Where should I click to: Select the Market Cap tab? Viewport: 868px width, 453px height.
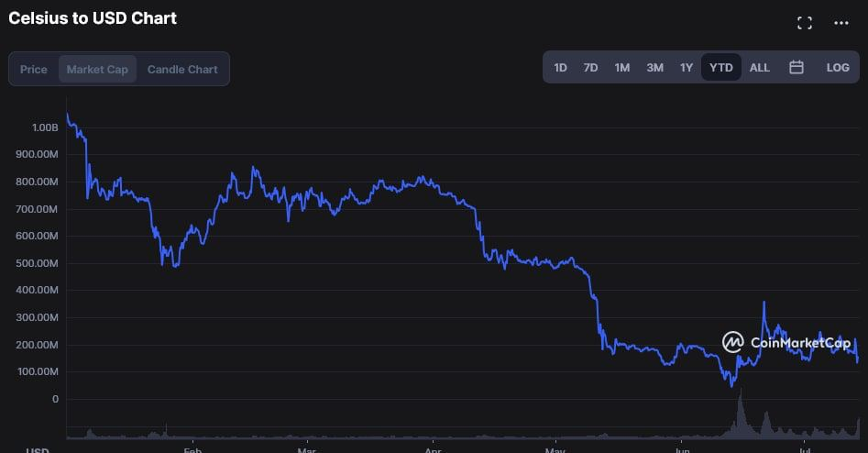(97, 70)
